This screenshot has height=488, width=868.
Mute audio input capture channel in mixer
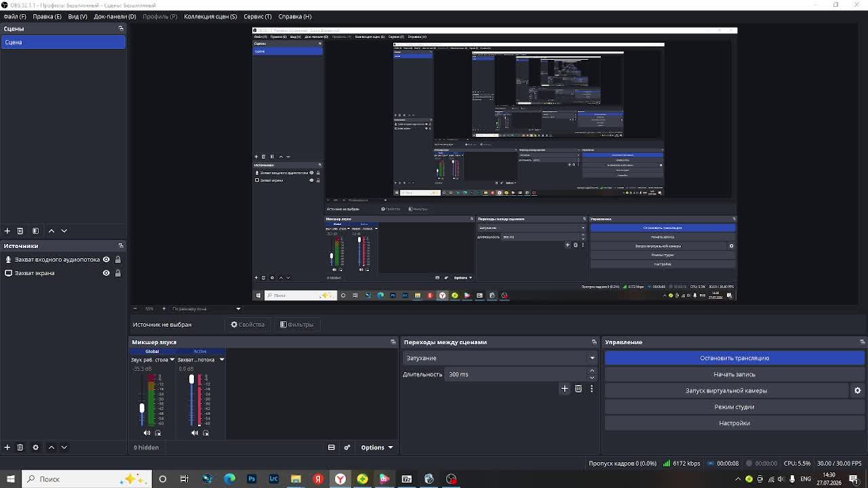195,432
